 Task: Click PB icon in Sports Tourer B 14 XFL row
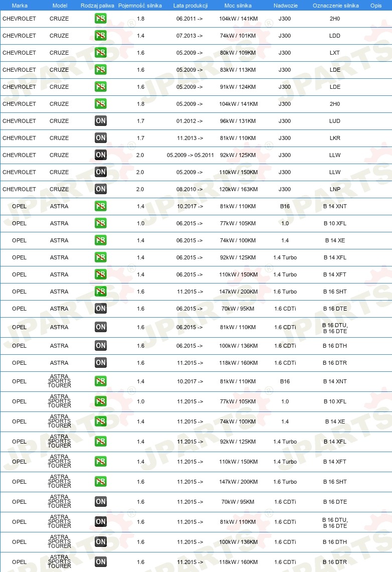coord(101,442)
